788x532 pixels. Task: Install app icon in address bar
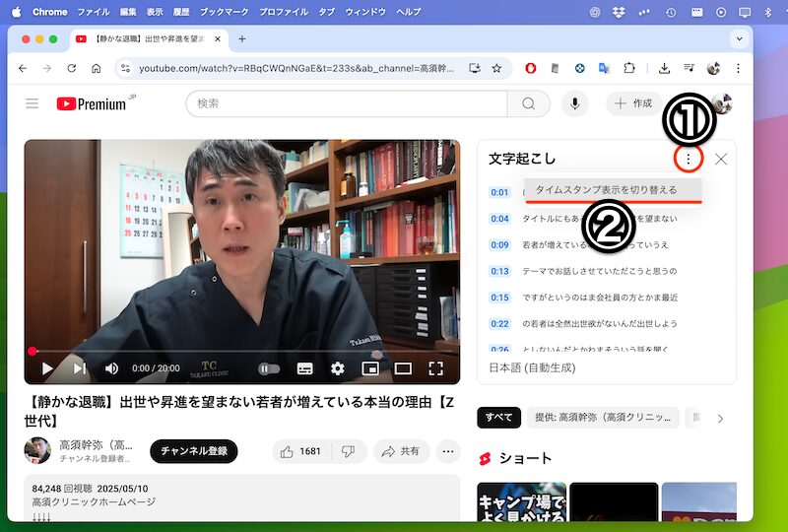click(x=474, y=68)
